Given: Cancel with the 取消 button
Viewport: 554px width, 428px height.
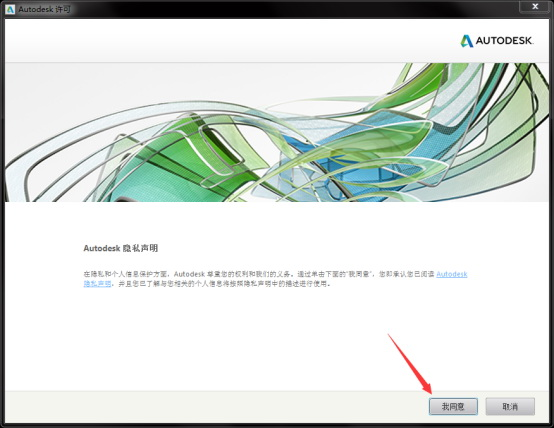Looking at the screenshot, I should pos(510,406).
